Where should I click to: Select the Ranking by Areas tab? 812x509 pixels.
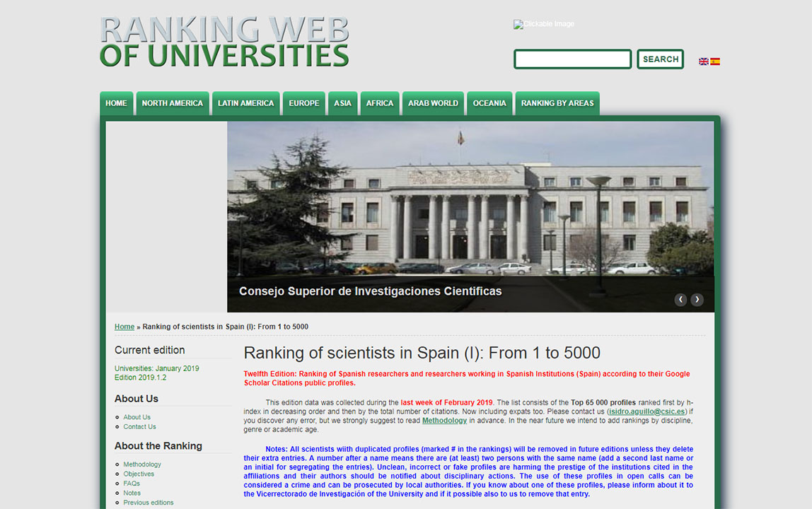click(x=557, y=103)
